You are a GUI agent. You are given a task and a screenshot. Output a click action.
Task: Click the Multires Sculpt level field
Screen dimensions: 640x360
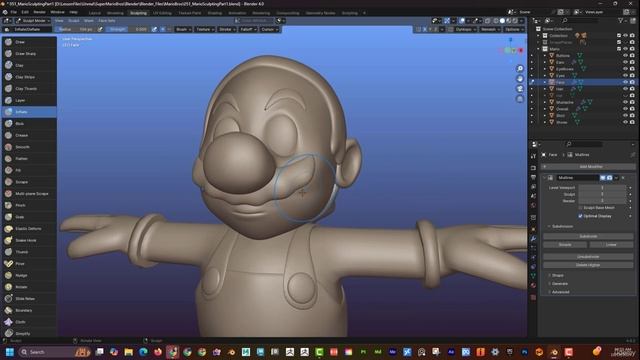(602, 194)
